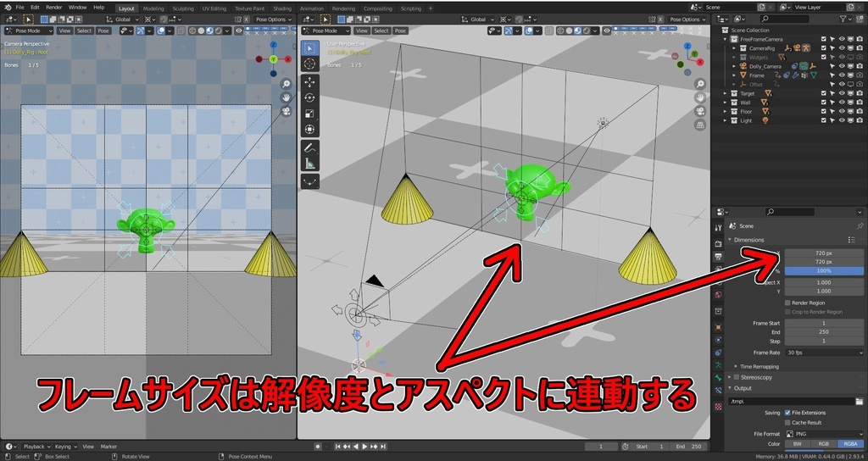Switch to the Scripting workspace tab
Viewport: 868px width, 461px height.
tap(411, 8)
